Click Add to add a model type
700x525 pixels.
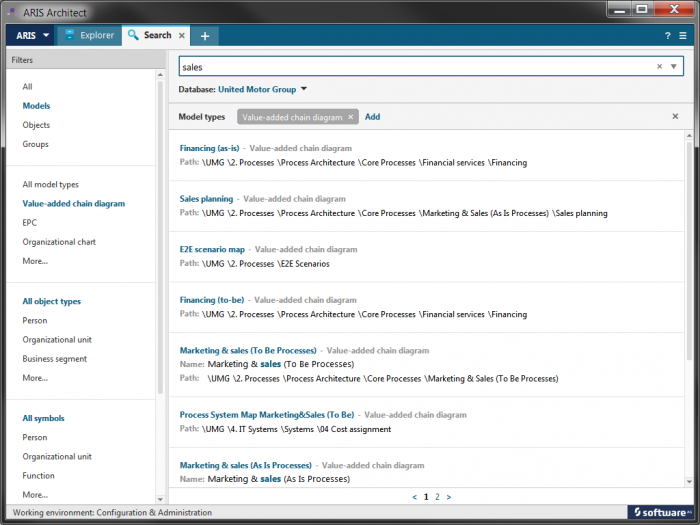(372, 117)
